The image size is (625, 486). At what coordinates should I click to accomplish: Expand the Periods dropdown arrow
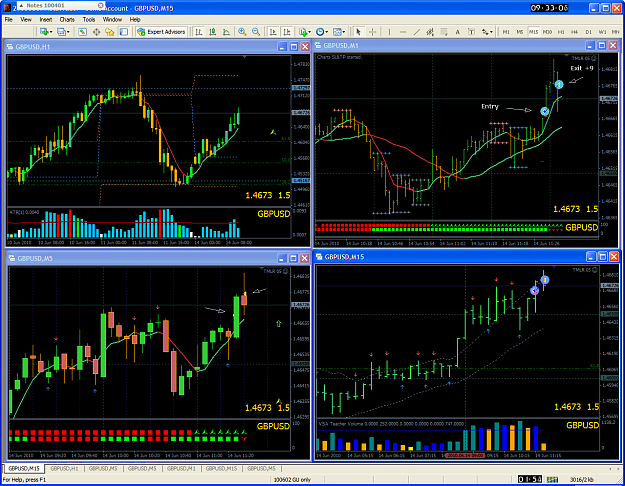pyautogui.click(x=327, y=32)
